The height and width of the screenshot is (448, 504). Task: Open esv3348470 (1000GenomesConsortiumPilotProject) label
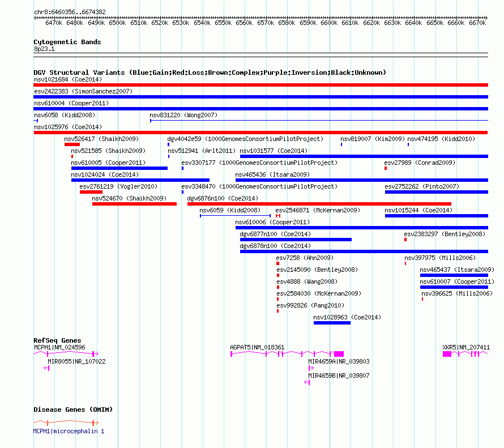(259, 186)
